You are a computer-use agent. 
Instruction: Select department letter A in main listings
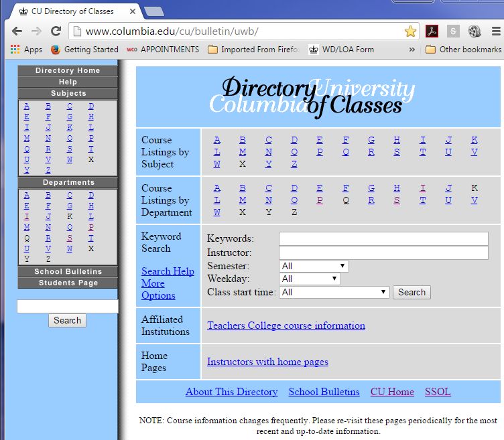pos(217,188)
